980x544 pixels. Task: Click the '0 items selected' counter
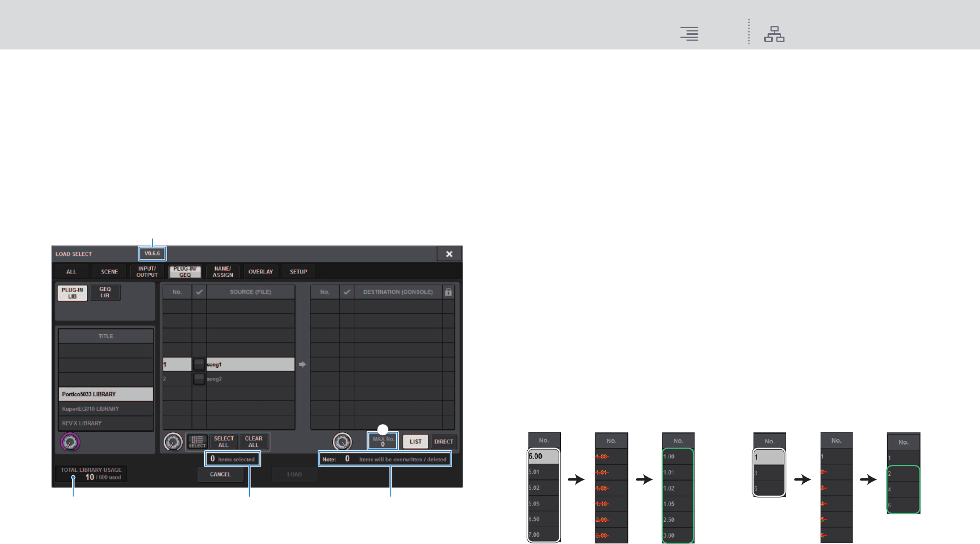pyautogui.click(x=233, y=459)
